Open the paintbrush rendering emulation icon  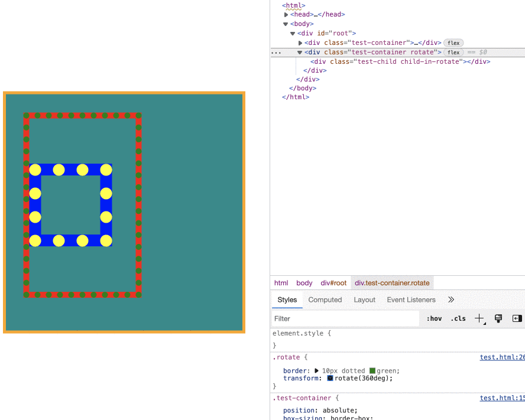click(x=498, y=318)
